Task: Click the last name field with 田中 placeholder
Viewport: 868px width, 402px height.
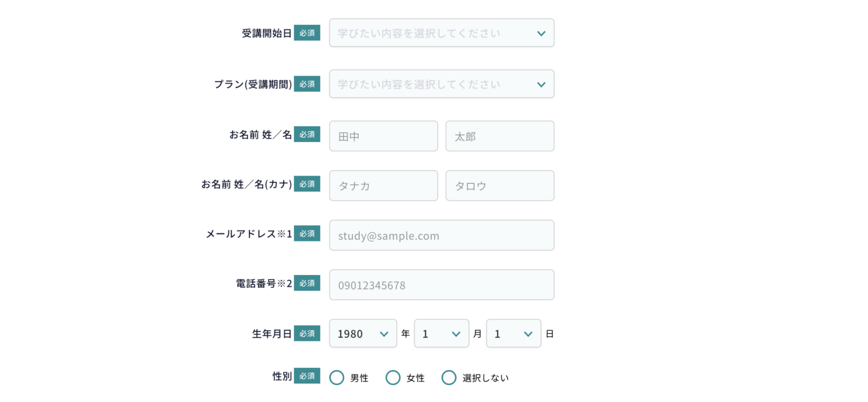Action: [383, 136]
